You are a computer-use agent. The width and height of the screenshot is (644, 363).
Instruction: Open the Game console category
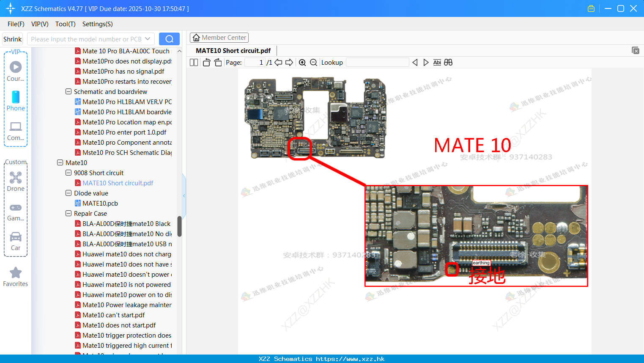click(x=16, y=212)
